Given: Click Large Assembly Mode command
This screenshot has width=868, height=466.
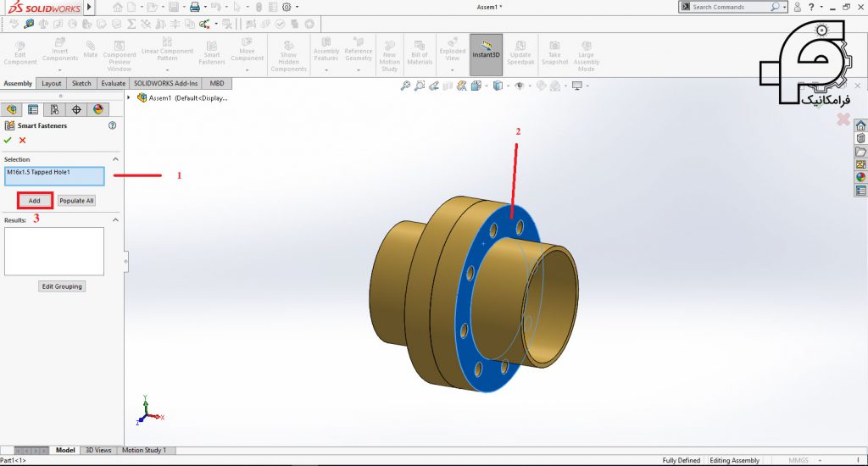Looking at the screenshot, I should [x=587, y=56].
